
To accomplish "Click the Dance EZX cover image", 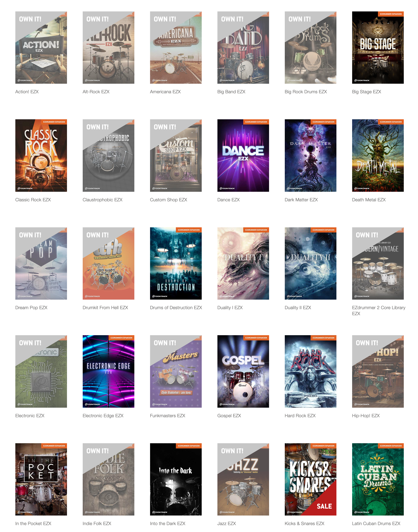I will 243,155.
